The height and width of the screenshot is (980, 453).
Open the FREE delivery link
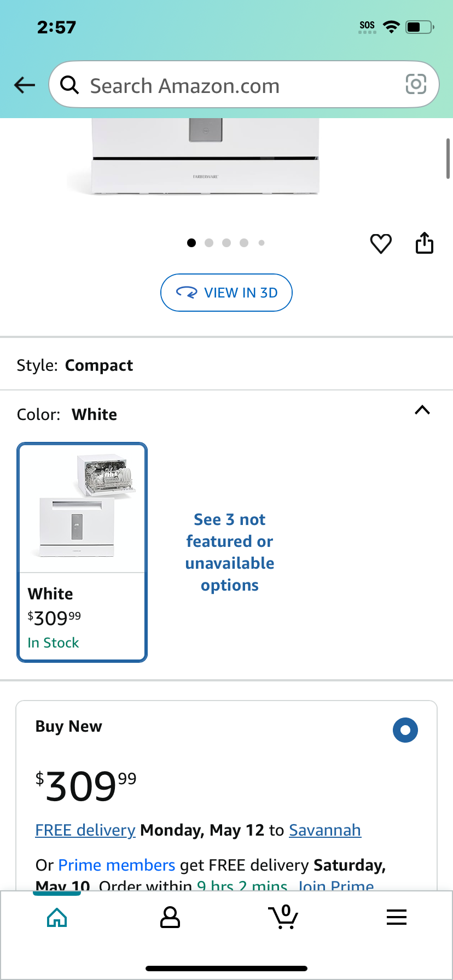(x=85, y=830)
